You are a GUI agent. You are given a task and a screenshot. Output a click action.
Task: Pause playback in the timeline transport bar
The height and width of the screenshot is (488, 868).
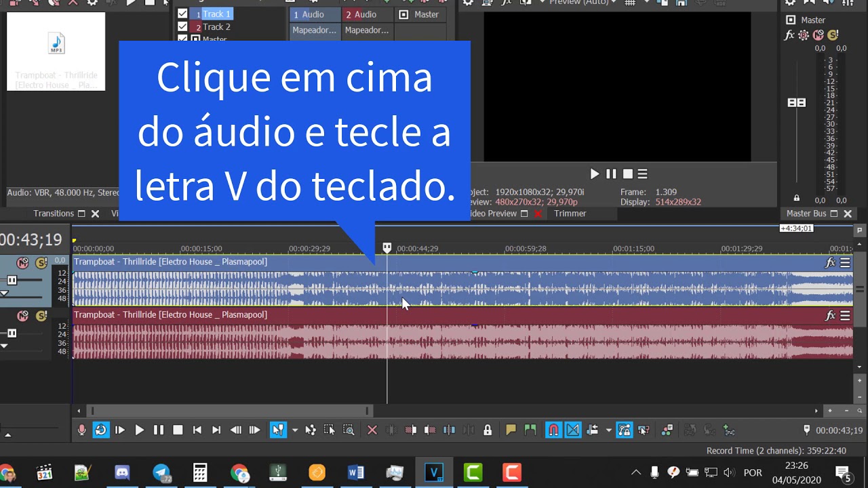point(159,430)
